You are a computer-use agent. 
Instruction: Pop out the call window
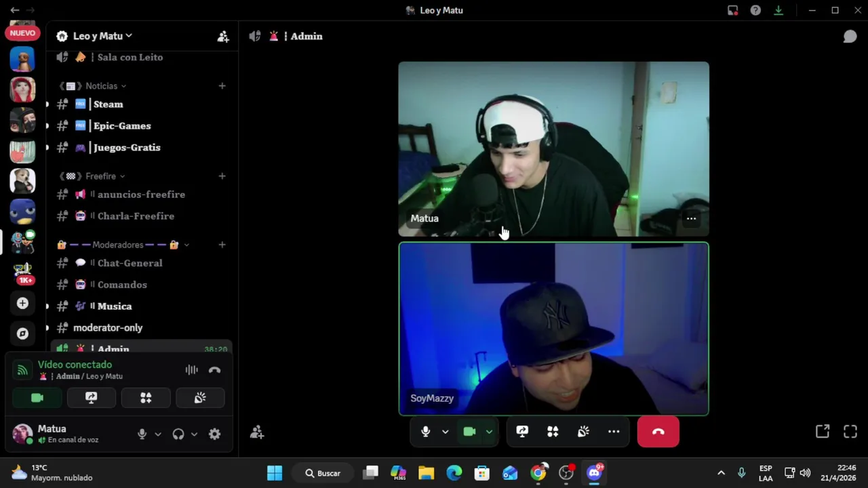823,432
